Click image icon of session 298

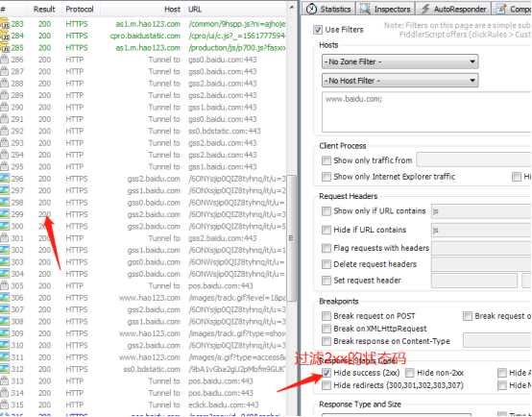[5, 203]
